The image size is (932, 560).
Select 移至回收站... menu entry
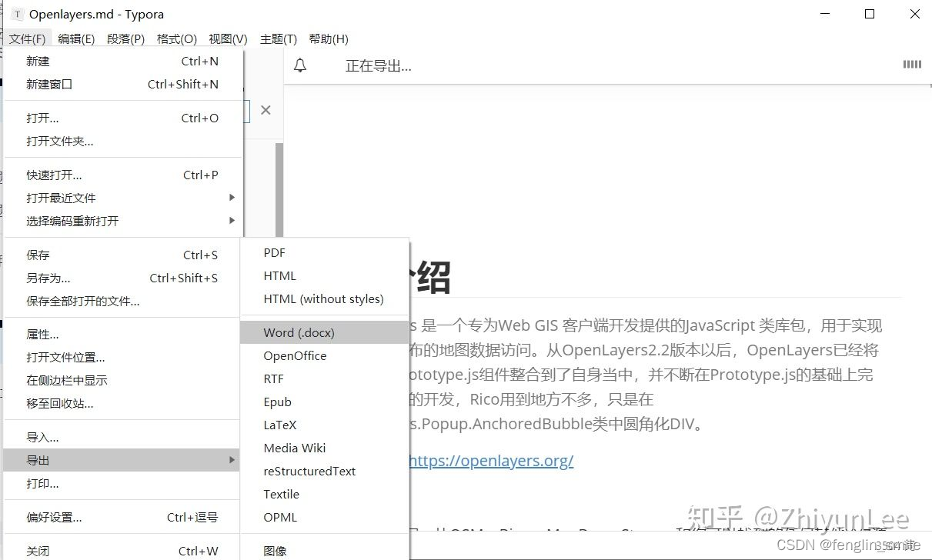tap(123, 403)
